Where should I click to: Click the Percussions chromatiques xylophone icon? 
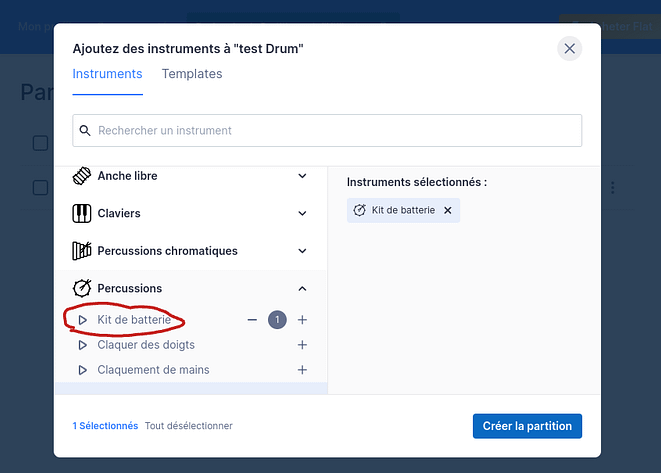click(82, 251)
